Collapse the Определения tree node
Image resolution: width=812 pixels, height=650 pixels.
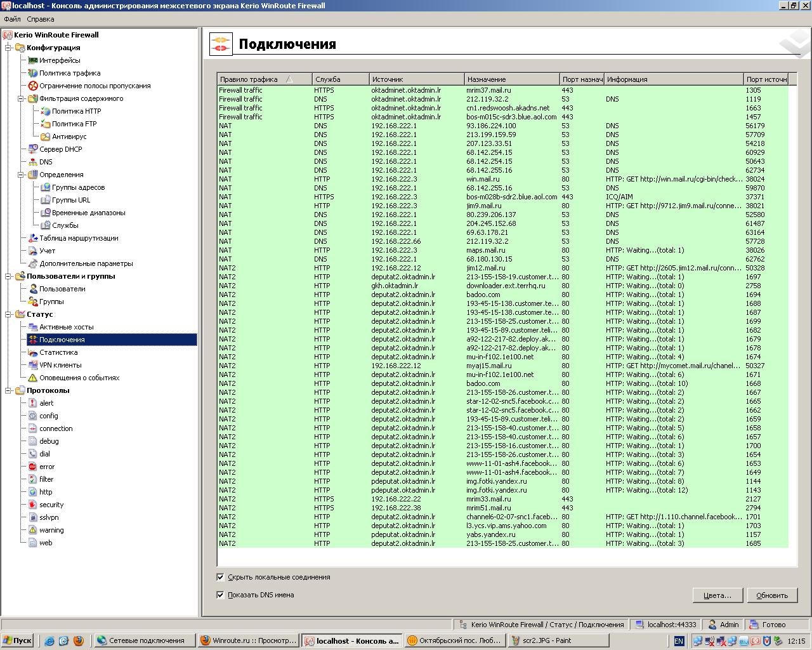(22, 175)
